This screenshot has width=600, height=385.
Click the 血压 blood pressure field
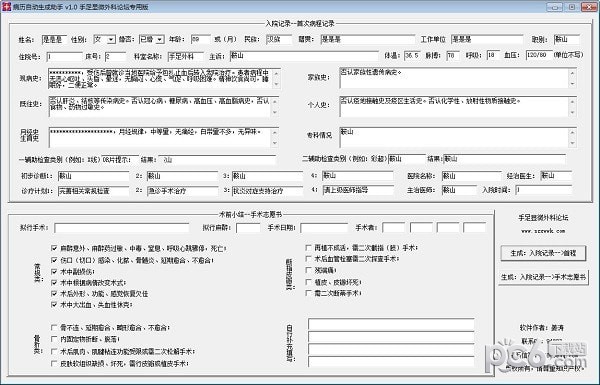[x=538, y=55]
